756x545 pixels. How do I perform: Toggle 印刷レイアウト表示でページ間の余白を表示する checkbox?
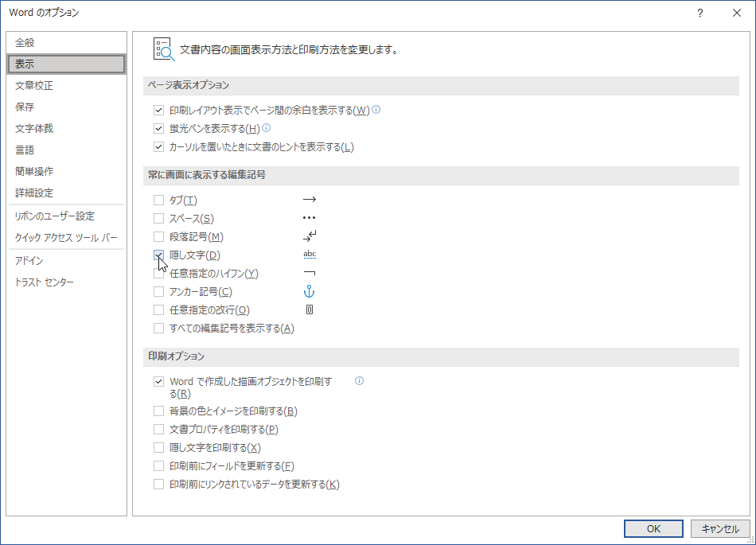click(158, 111)
